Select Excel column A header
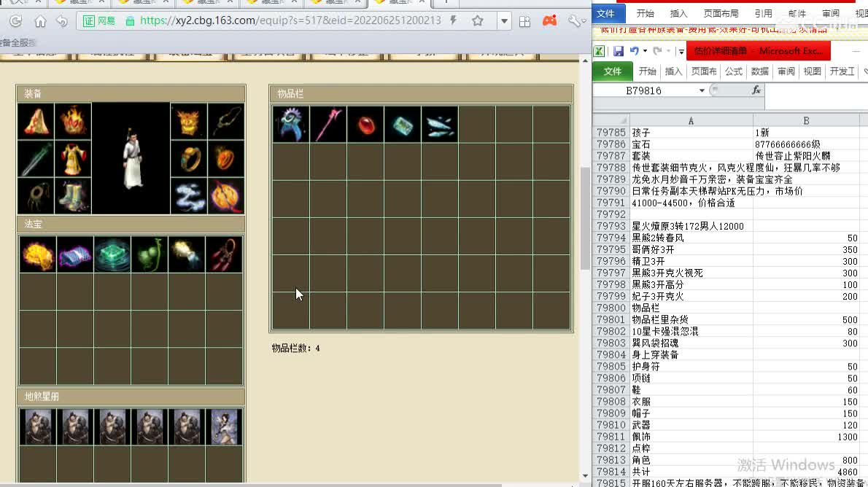Screen dimensions: 868x487 point(691,120)
